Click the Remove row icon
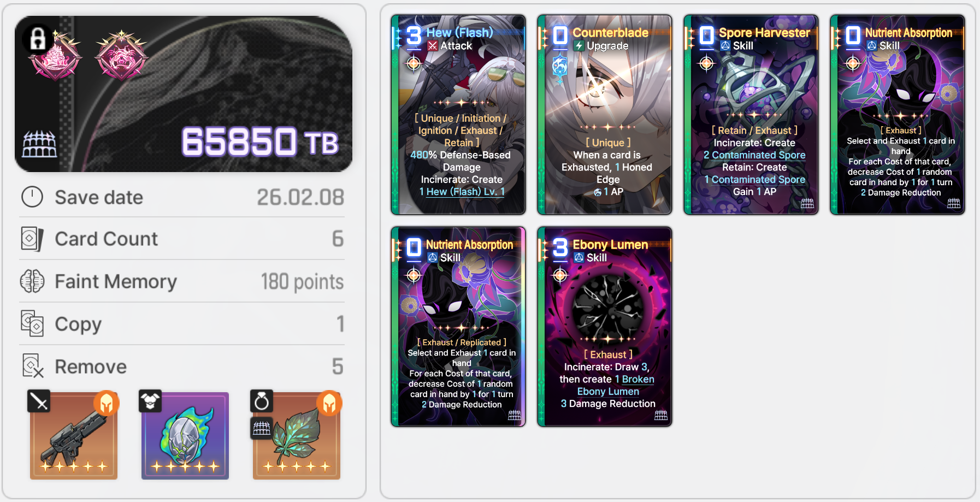Image resolution: width=980 pixels, height=502 pixels. [x=32, y=366]
